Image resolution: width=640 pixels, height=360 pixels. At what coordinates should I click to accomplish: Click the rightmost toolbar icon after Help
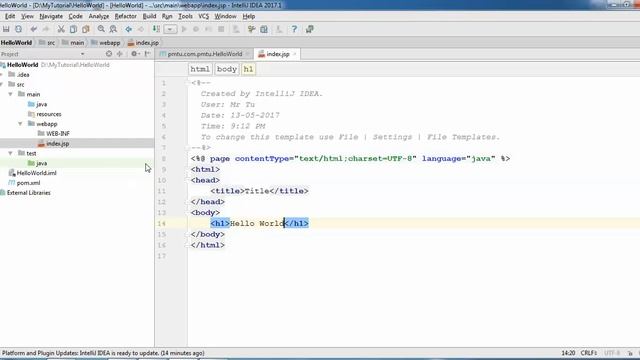point(309,29)
